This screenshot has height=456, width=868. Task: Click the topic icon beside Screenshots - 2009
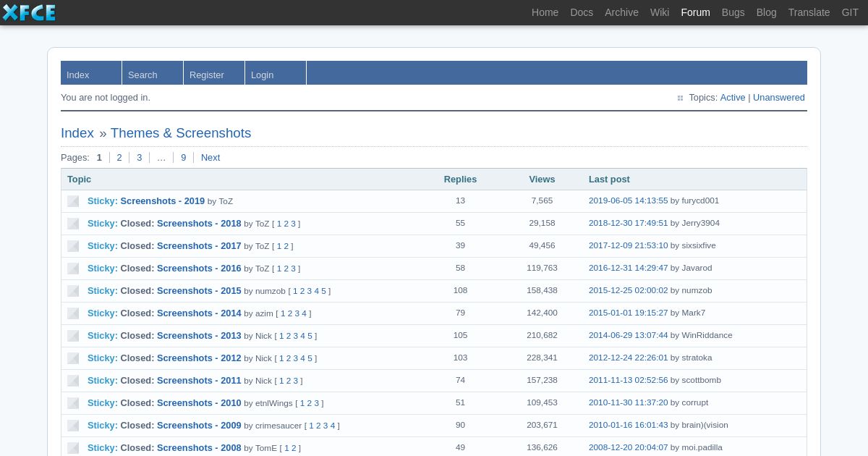point(73,426)
